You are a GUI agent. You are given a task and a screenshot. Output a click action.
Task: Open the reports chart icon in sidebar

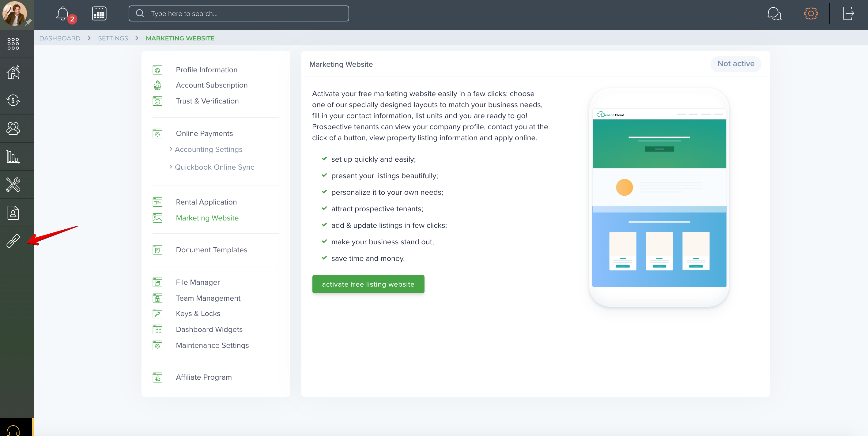point(13,156)
